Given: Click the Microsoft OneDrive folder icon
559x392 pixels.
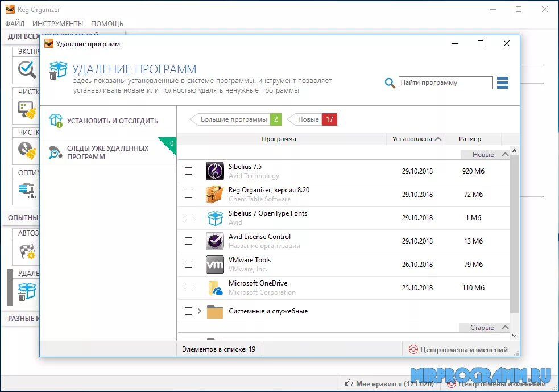Looking at the screenshot, I should coord(215,288).
